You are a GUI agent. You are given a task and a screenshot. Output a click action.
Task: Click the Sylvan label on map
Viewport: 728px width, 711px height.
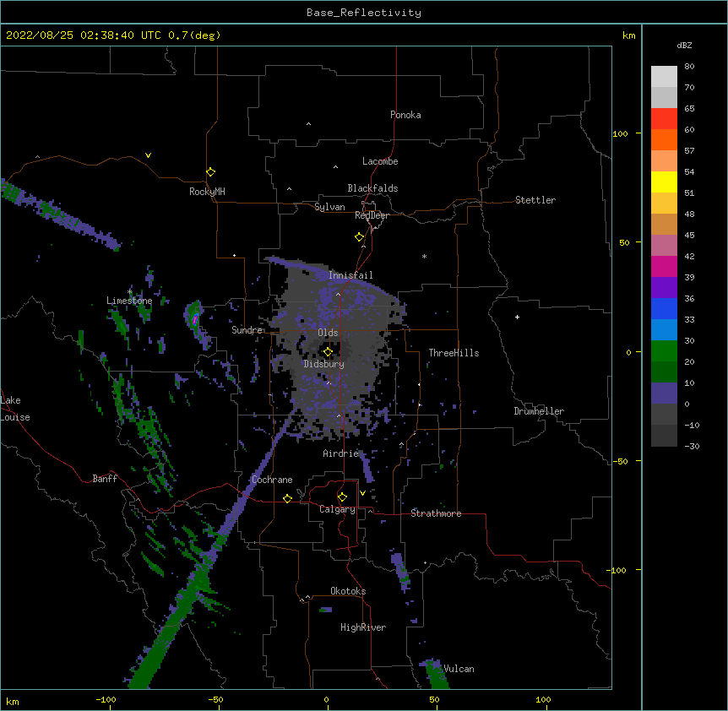329,207
